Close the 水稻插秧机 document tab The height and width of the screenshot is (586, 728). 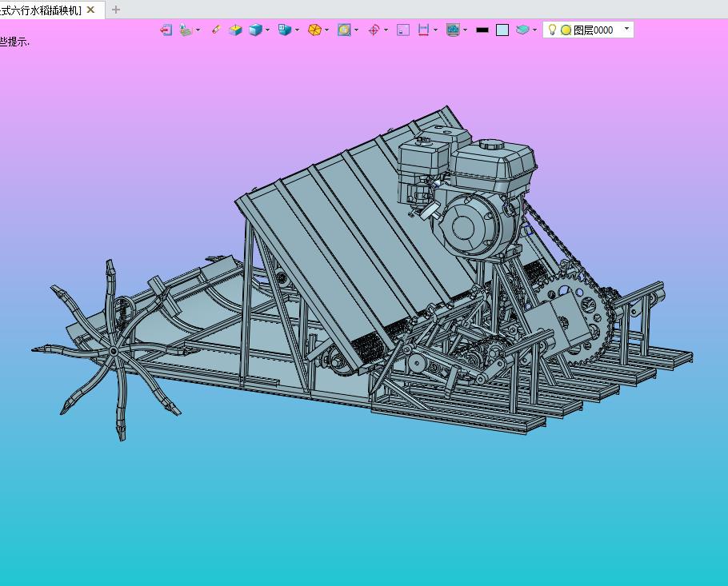[90, 10]
